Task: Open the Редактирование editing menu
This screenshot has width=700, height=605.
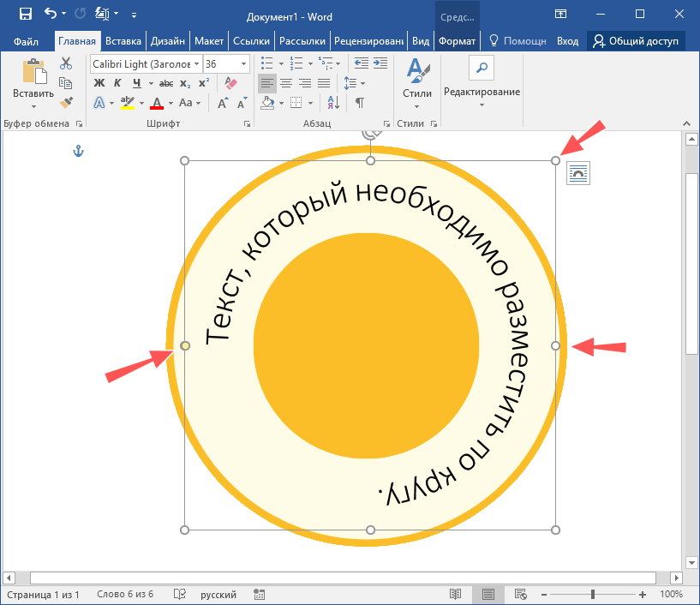Action: coord(482,81)
